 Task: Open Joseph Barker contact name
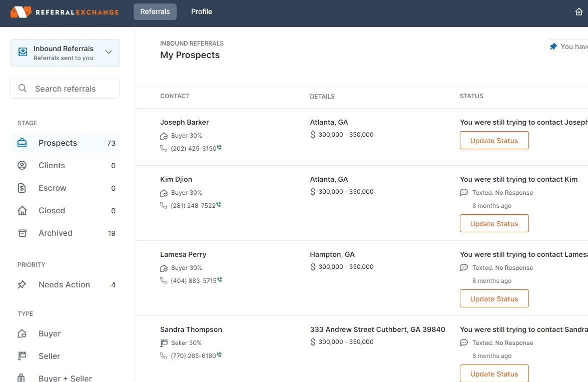[185, 122]
